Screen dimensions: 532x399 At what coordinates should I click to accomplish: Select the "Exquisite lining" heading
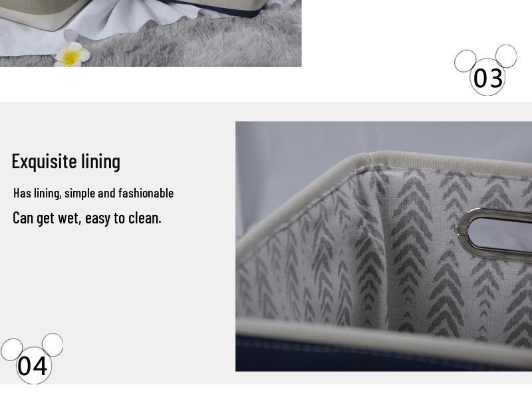pos(66,162)
